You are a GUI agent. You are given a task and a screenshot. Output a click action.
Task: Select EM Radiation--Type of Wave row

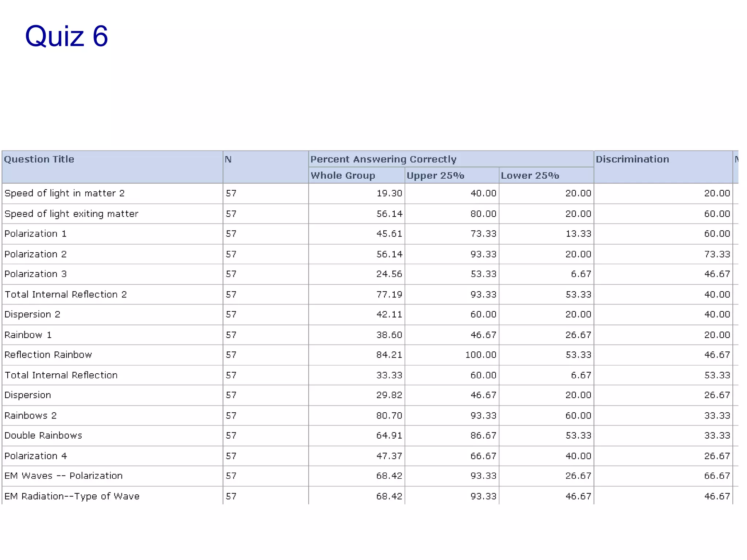click(72, 496)
